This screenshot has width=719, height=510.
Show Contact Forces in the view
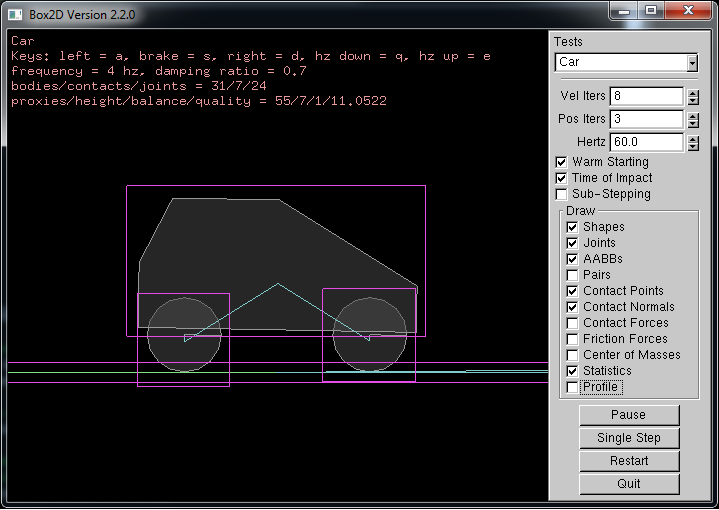click(x=573, y=323)
